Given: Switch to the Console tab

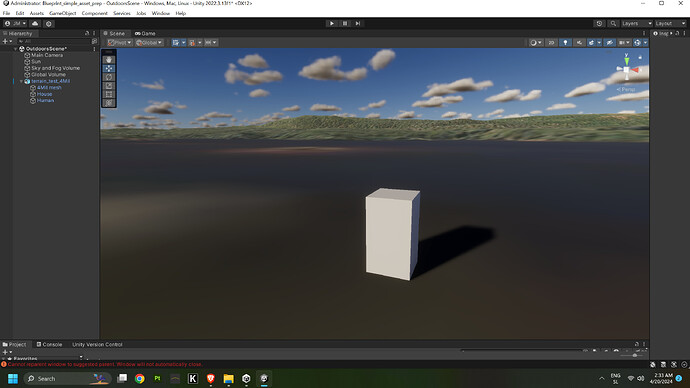Looking at the screenshot, I should 49,344.
